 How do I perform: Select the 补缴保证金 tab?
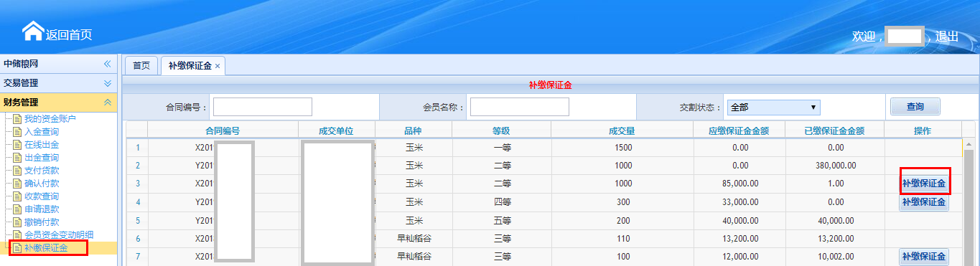(190, 66)
